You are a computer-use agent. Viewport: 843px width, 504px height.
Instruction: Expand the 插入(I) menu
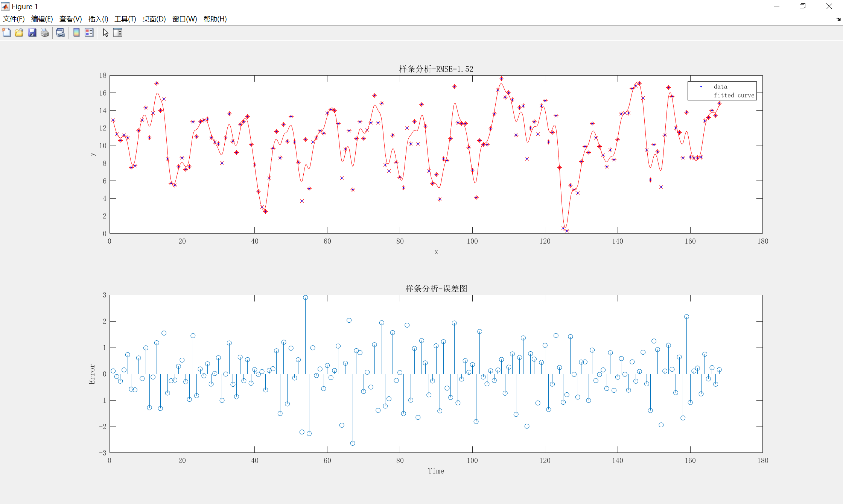point(98,19)
